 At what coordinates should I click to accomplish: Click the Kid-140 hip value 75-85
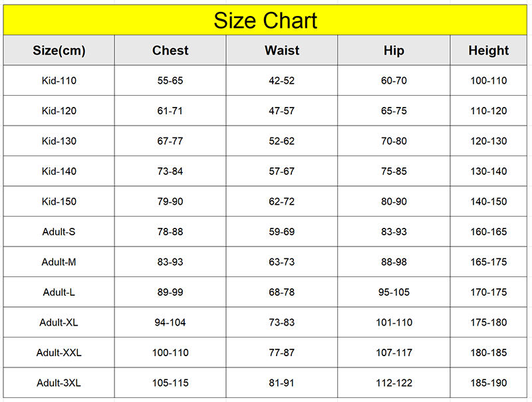point(394,171)
